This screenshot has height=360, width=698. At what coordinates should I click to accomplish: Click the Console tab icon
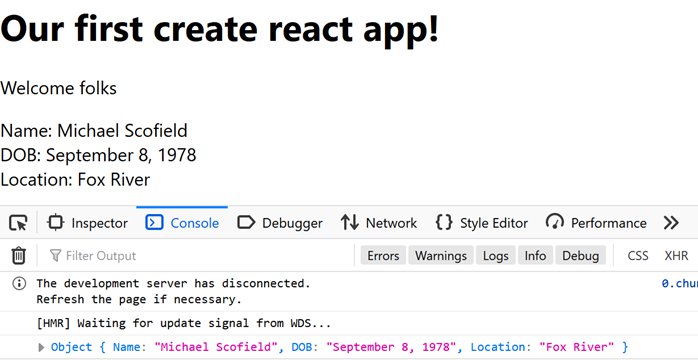point(154,222)
